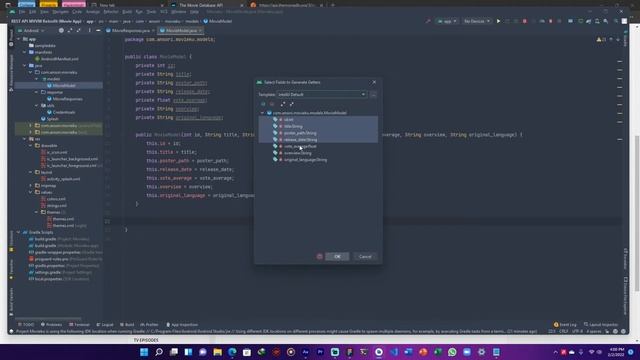Open template settings with the ellipsis button
Screen dimensions: 640x360
[373, 94]
